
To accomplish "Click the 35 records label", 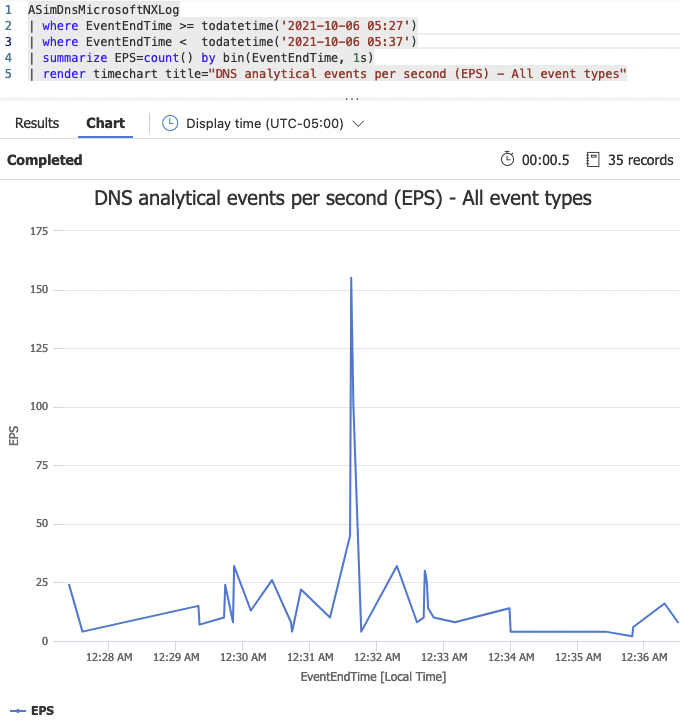I will [x=640, y=160].
